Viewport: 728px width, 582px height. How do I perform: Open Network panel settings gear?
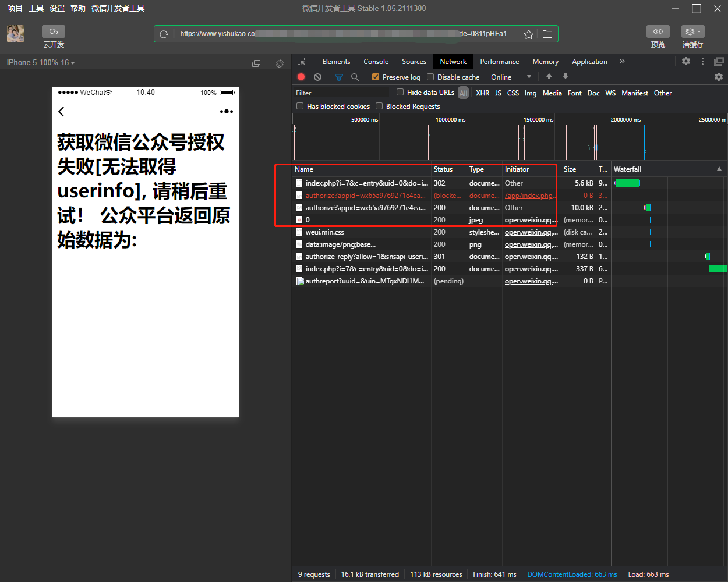[x=719, y=77]
